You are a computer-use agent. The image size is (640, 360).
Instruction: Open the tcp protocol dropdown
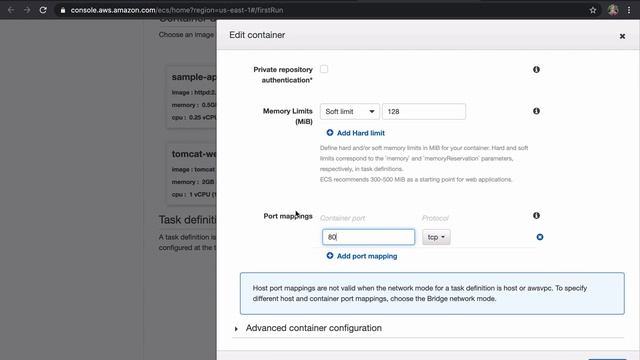click(x=436, y=237)
